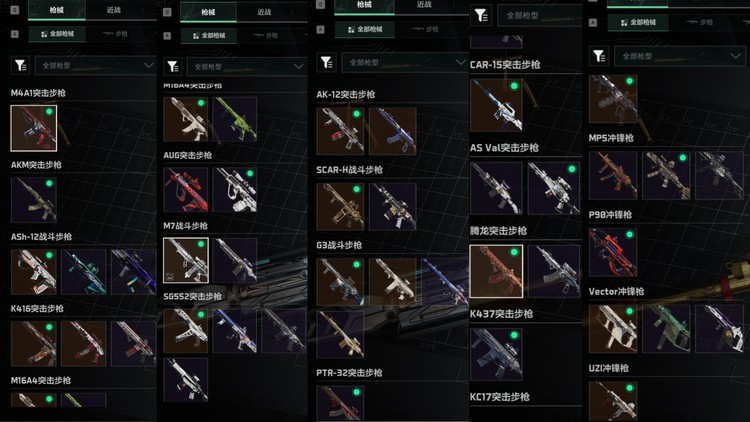Choose the red 腾龙突击步枪 skin

point(496,271)
